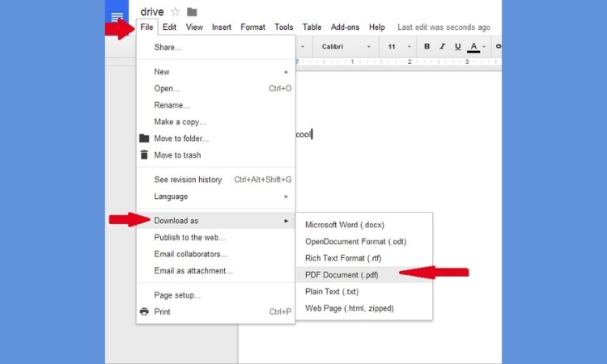The height and width of the screenshot is (364, 607).
Task: Open the font size 11 dropdown
Action: pos(399,46)
